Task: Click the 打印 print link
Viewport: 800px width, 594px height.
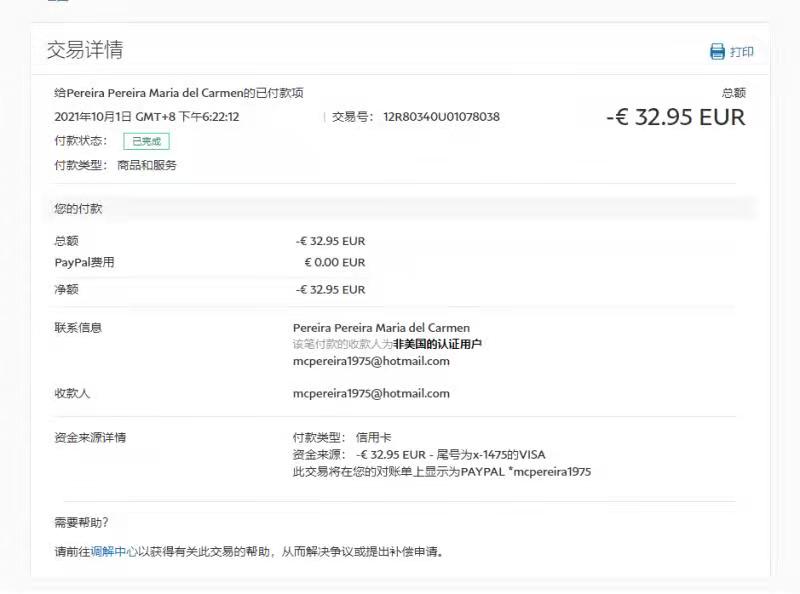Action: [x=742, y=52]
